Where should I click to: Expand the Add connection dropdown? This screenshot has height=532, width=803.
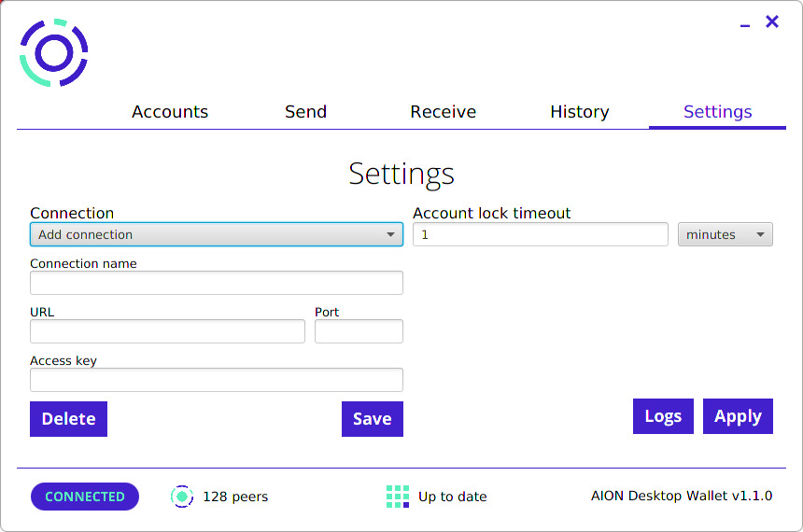click(217, 234)
